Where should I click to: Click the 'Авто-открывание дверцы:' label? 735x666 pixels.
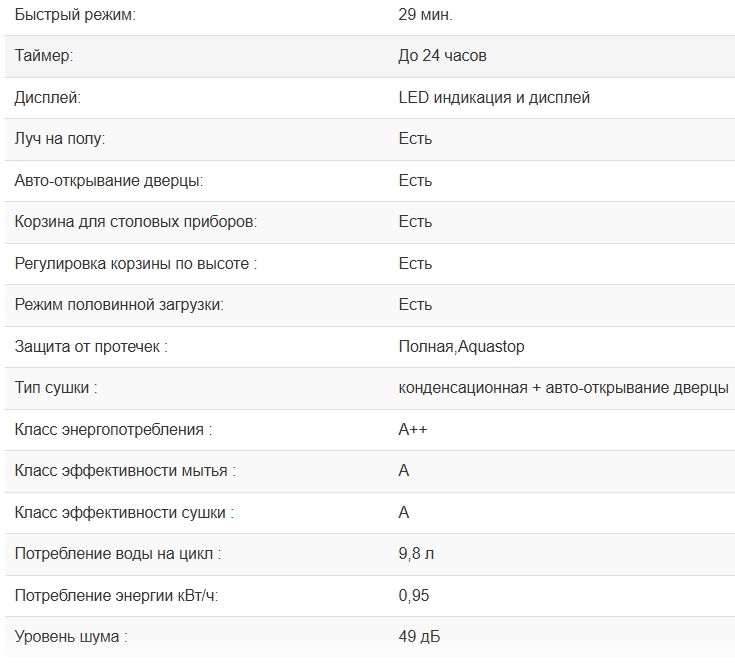109,181
